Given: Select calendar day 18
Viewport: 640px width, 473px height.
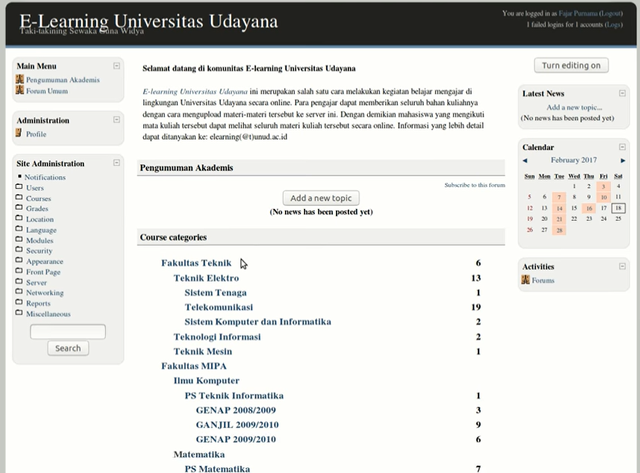Looking at the screenshot, I should pos(618,208).
